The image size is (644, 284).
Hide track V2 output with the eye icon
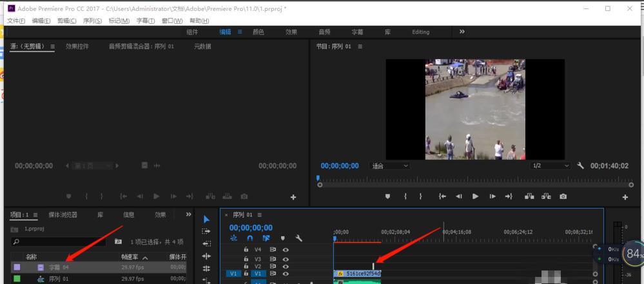click(286, 266)
